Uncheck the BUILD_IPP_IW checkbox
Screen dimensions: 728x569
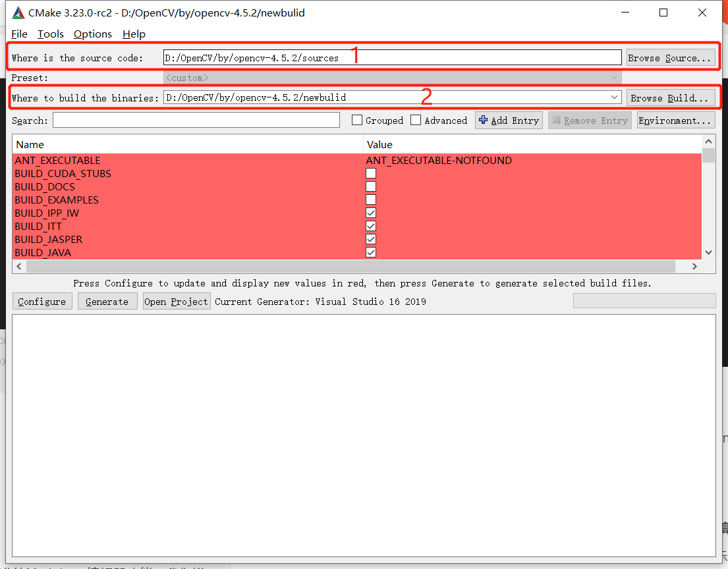370,213
